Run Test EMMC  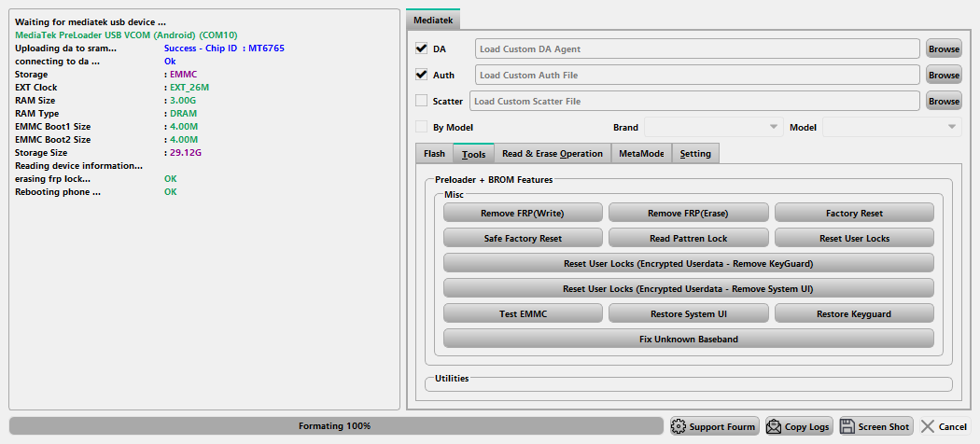tap(523, 312)
